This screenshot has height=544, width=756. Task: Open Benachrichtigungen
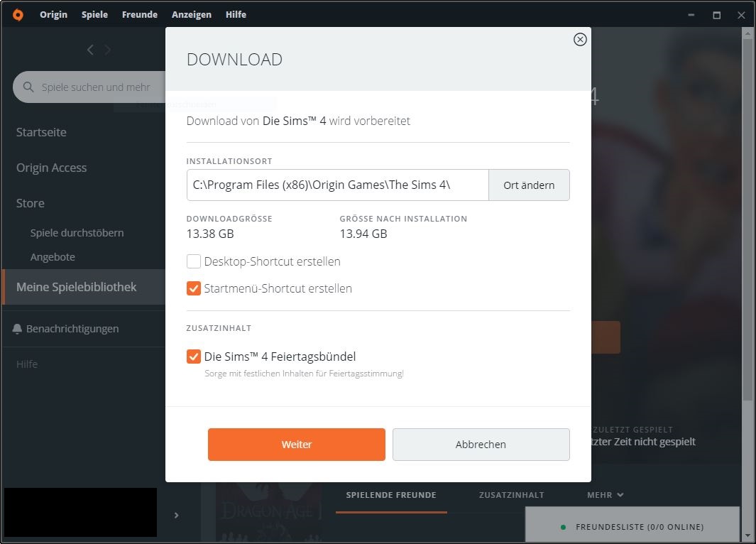[x=72, y=329]
